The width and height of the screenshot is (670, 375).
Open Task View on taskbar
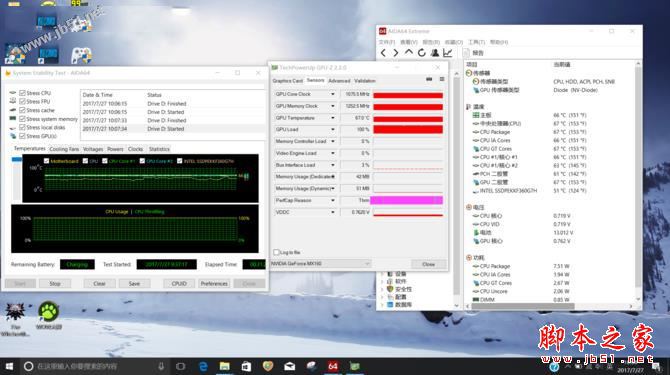(180, 366)
